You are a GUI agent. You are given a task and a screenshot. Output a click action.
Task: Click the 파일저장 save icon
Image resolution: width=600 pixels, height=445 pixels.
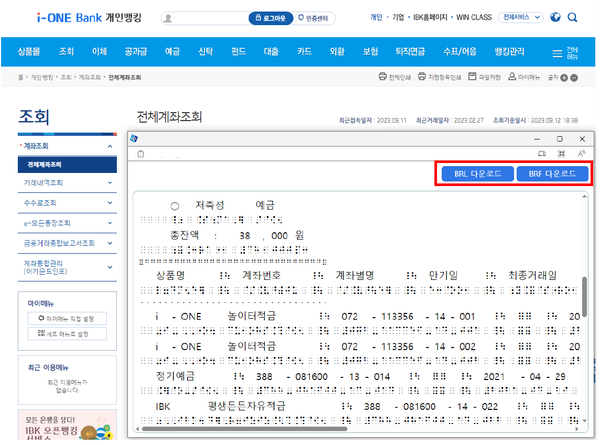tap(472, 76)
